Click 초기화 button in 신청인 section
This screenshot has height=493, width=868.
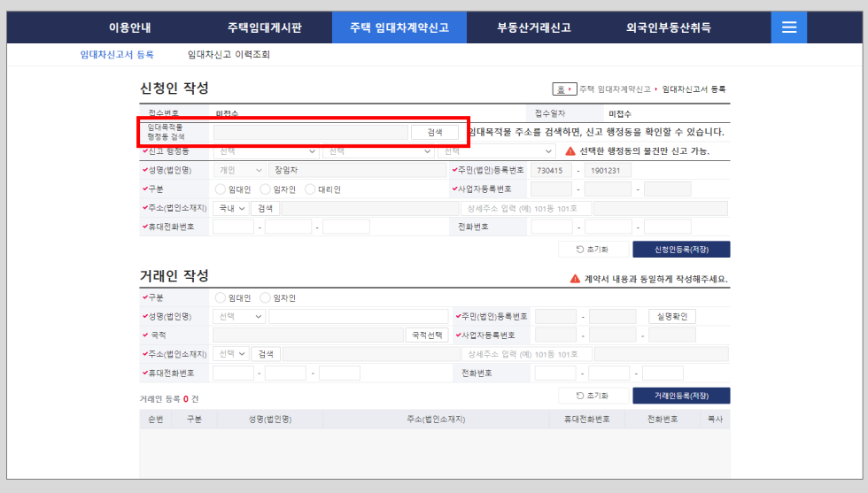tap(593, 250)
